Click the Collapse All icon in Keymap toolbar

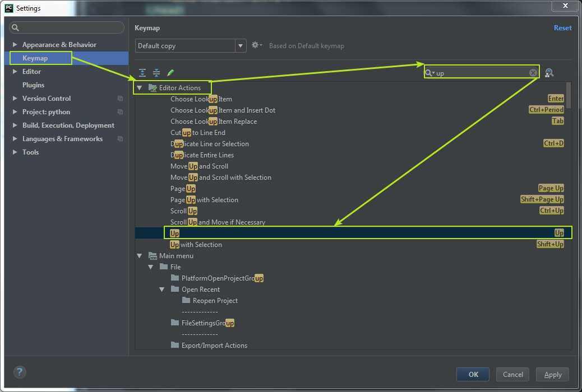pyautogui.click(x=156, y=73)
